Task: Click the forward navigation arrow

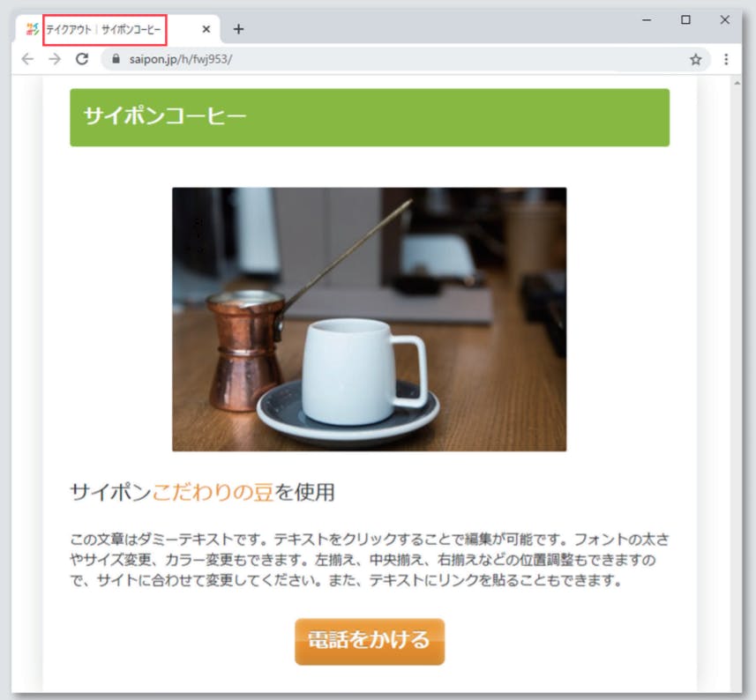Action: pyautogui.click(x=56, y=60)
